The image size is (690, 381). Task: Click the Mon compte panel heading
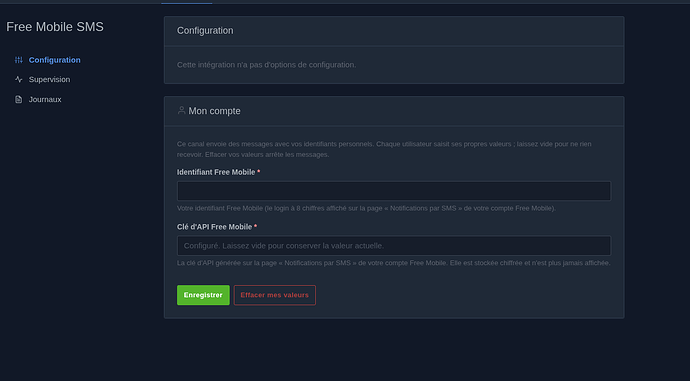[x=214, y=111]
